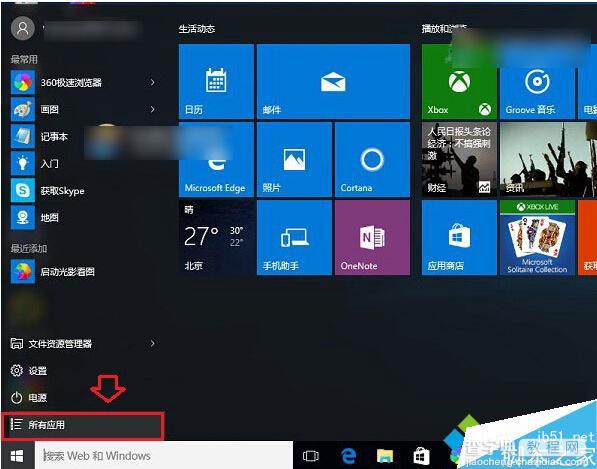Open Task View on the taskbar
The image size is (597, 469).
coord(310,456)
